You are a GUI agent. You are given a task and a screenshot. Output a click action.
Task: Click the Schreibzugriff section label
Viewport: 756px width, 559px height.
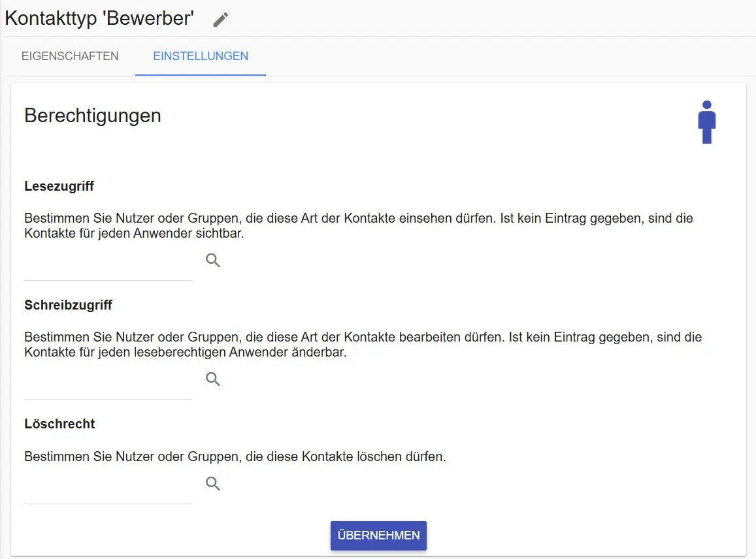click(68, 305)
